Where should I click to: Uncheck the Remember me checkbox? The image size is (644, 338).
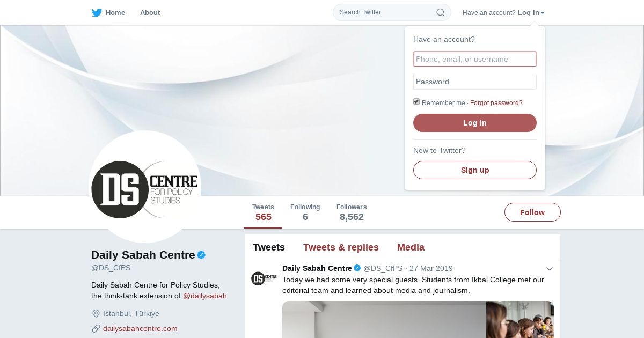pos(416,102)
